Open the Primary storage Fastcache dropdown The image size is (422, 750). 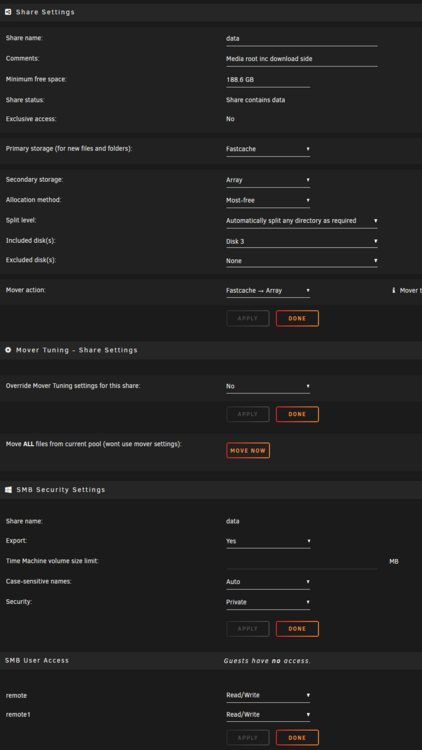268,149
